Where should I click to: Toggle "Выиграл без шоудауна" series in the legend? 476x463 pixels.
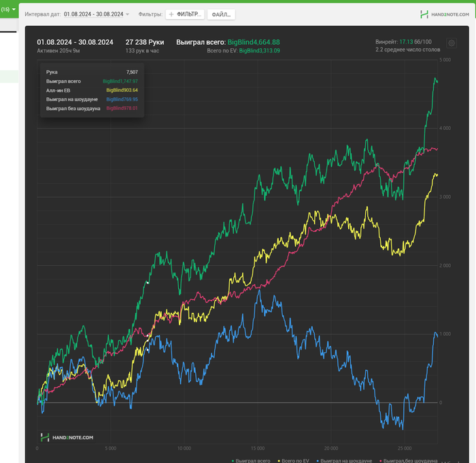click(407, 460)
